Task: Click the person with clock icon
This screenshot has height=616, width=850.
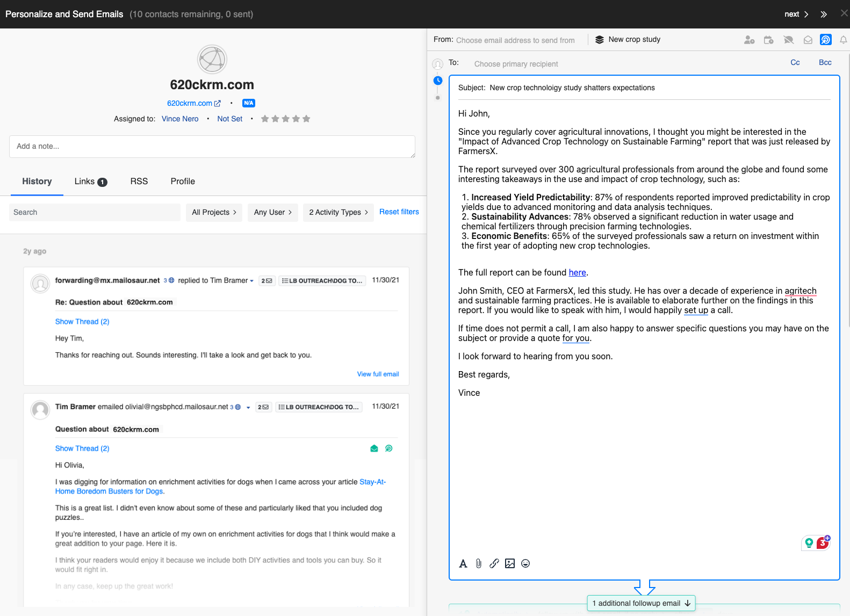Action: click(x=749, y=40)
